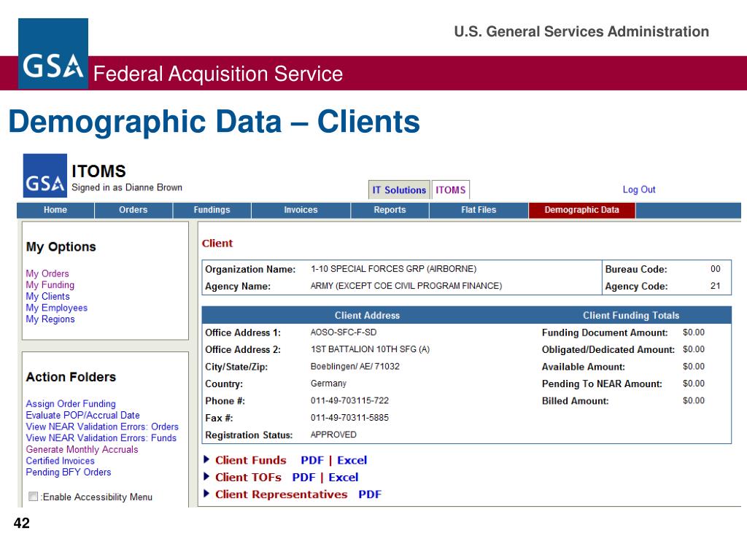Click the Client Funds heading

(251, 460)
